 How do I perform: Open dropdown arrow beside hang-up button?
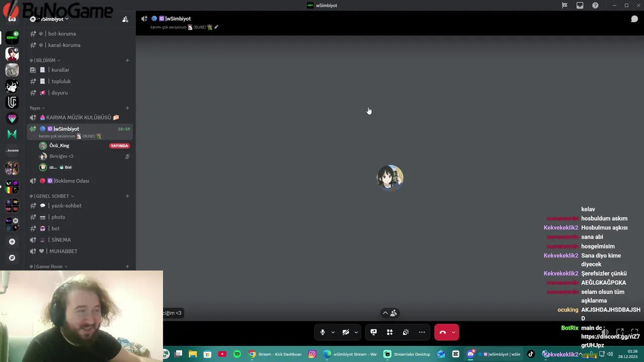[x=453, y=332]
